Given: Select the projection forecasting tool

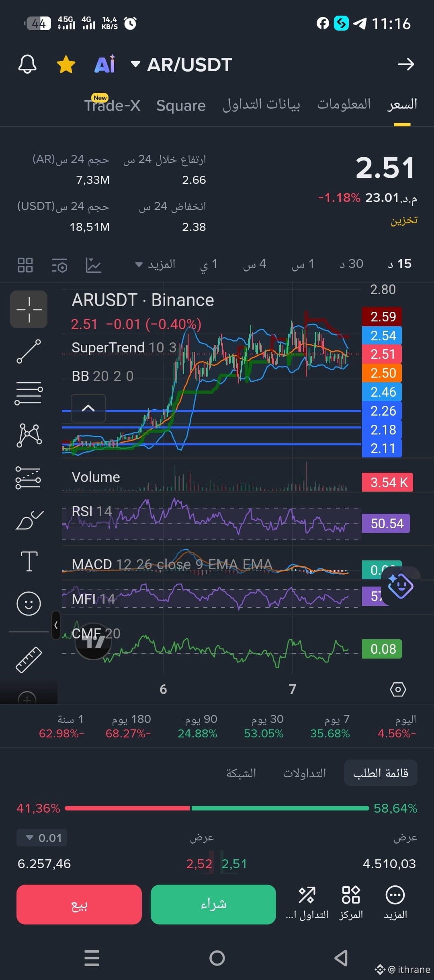Looking at the screenshot, I should 28,478.
